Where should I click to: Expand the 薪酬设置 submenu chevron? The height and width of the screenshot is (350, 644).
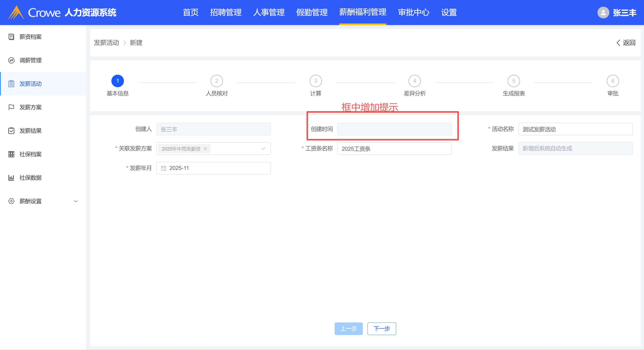(76, 201)
